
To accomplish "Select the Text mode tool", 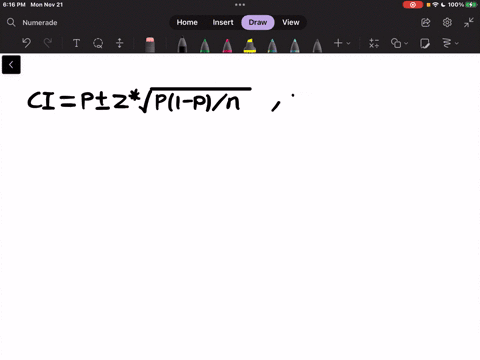I will [76, 43].
